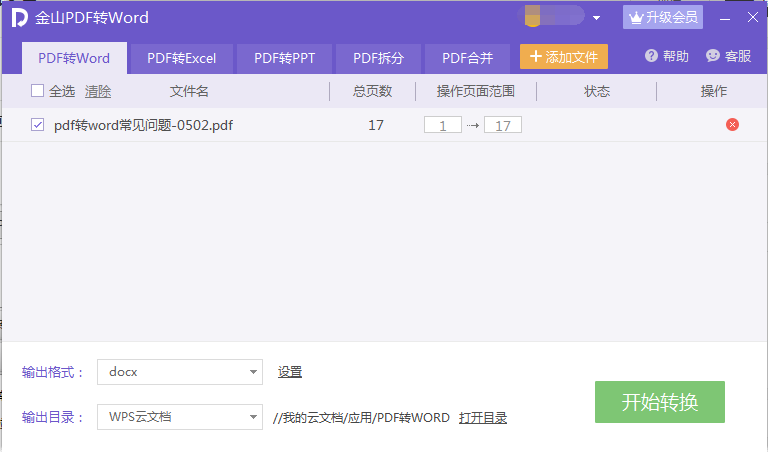Start conversion with the green 开始转换 button
This screenshot has height=452, width=768.
[659, 402]
